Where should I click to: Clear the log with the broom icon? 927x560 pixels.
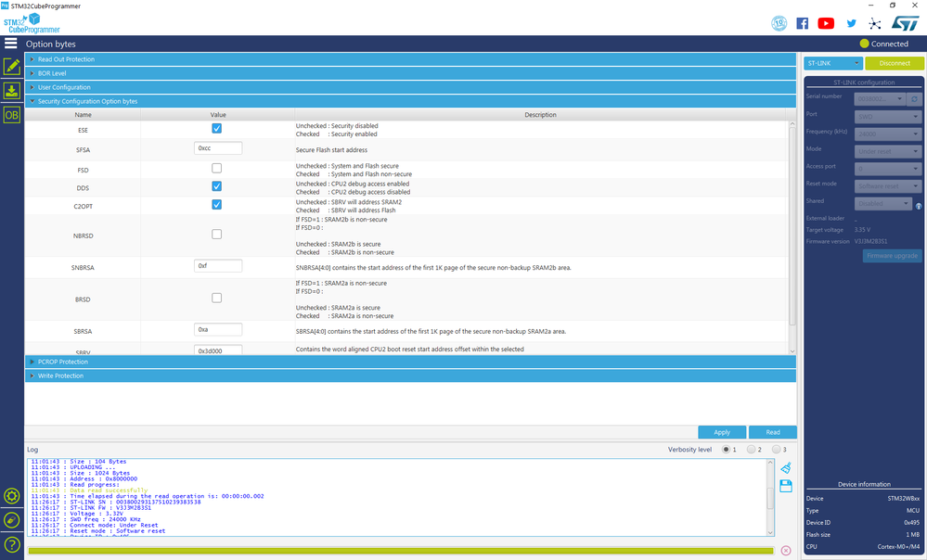pyautogui.click(x=786, y=468)
